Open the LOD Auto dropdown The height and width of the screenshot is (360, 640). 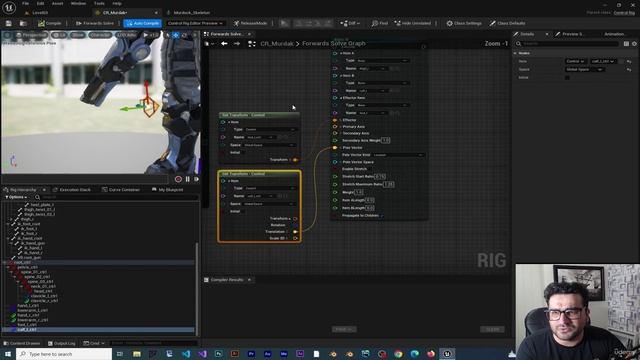[127, 35]
